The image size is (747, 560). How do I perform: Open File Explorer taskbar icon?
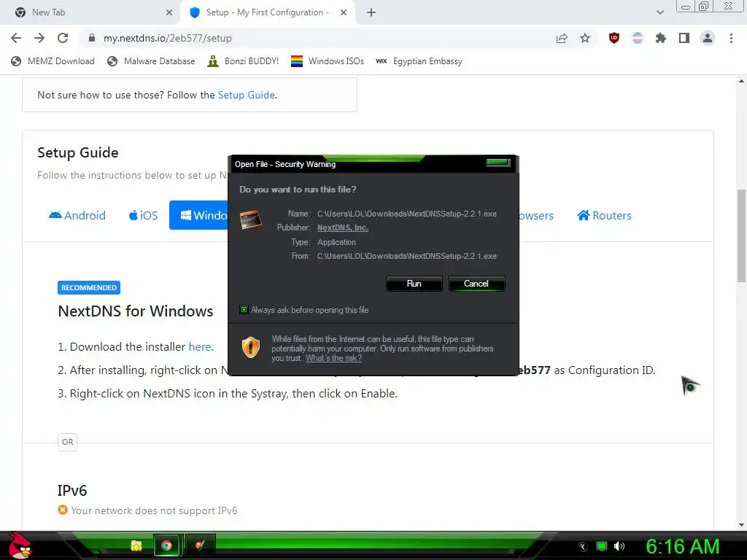[136, 545]
